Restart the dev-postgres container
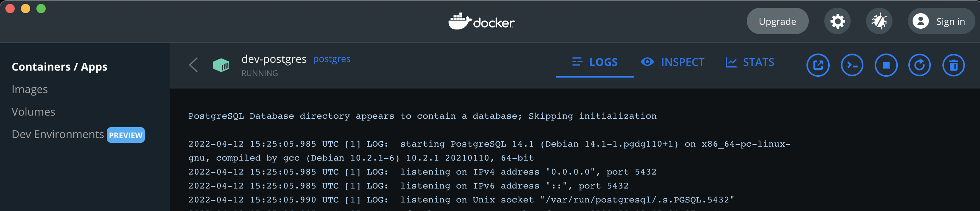Image resolution: width=980 pixels, height=211 pixels. coord(920,65)
